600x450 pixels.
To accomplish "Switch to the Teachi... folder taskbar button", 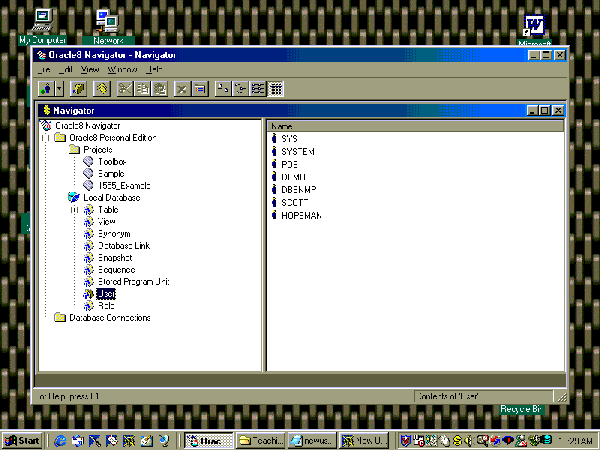I will [x=261, y=441].
